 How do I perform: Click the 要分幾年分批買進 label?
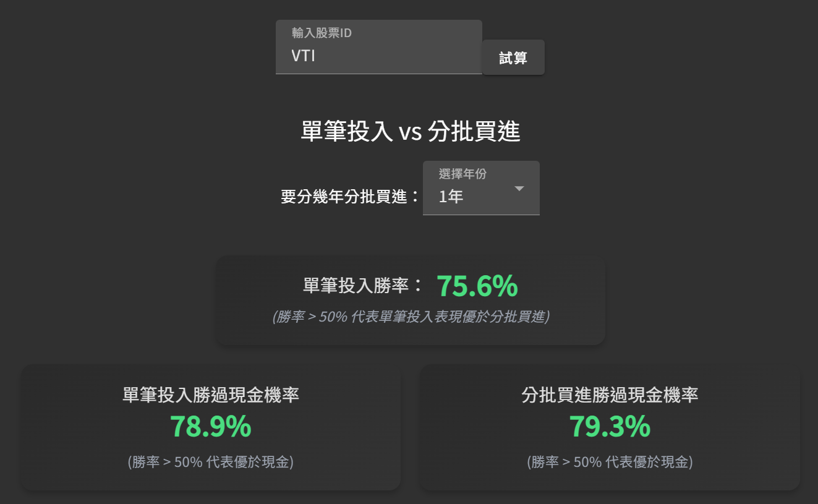pos(349,197)
